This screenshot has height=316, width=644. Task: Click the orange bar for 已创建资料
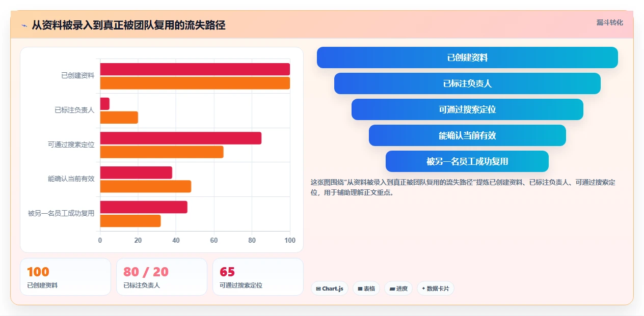coord(195,83)
